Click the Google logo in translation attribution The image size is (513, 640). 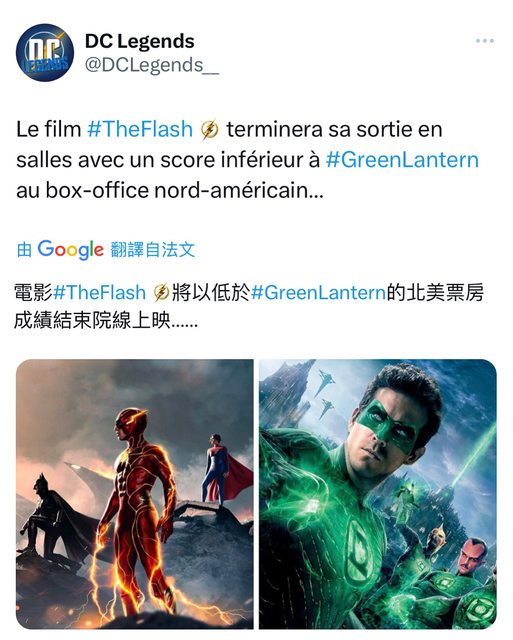pyautogui.click(x=71, y=249)
